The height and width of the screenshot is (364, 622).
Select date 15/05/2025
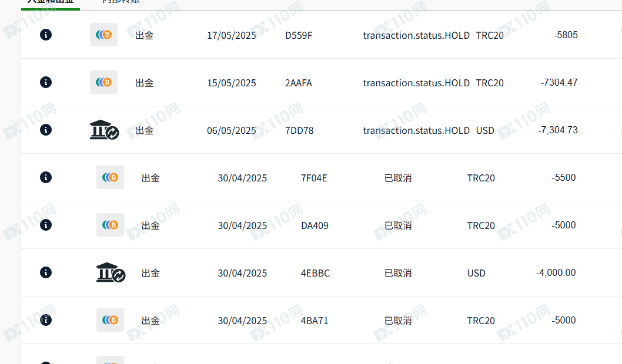pos(232,83)
